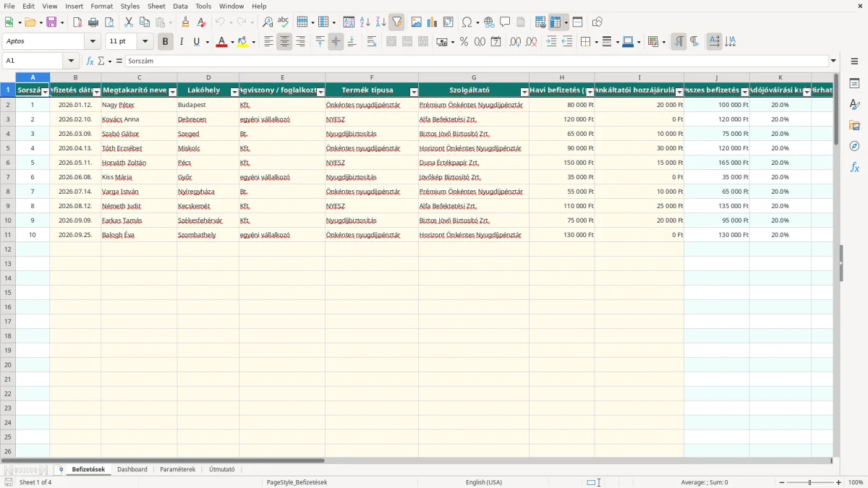Expand the formula bar arrow
This screenshot has height=488, width=868.
click(x=833, y=61)
